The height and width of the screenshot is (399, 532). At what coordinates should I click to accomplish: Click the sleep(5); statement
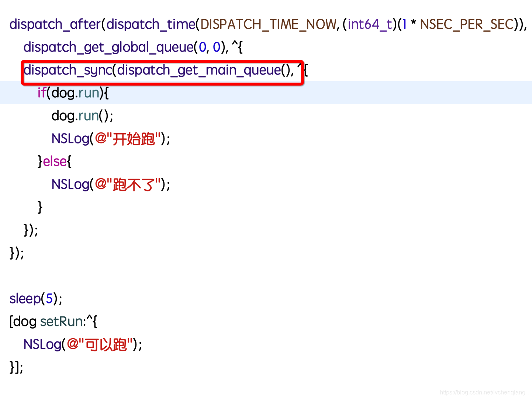[x=36, y=299]
